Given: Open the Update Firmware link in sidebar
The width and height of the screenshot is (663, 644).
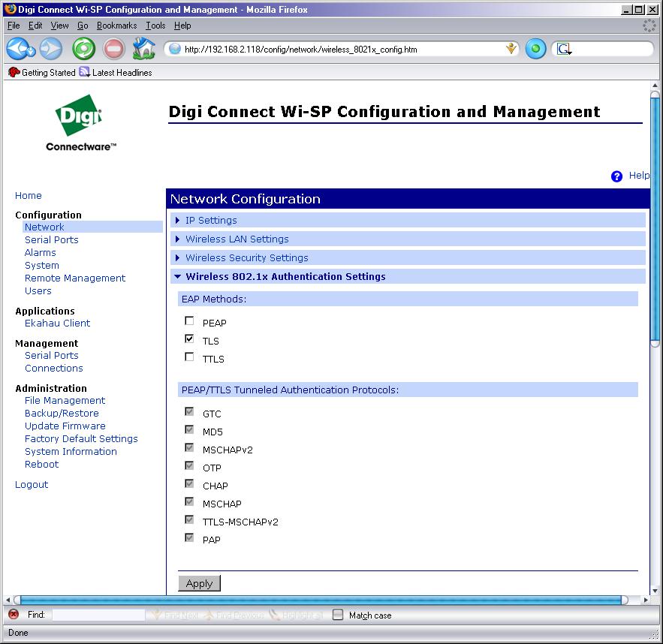Looking at the screenshot, I should click(x=65, y=426).
